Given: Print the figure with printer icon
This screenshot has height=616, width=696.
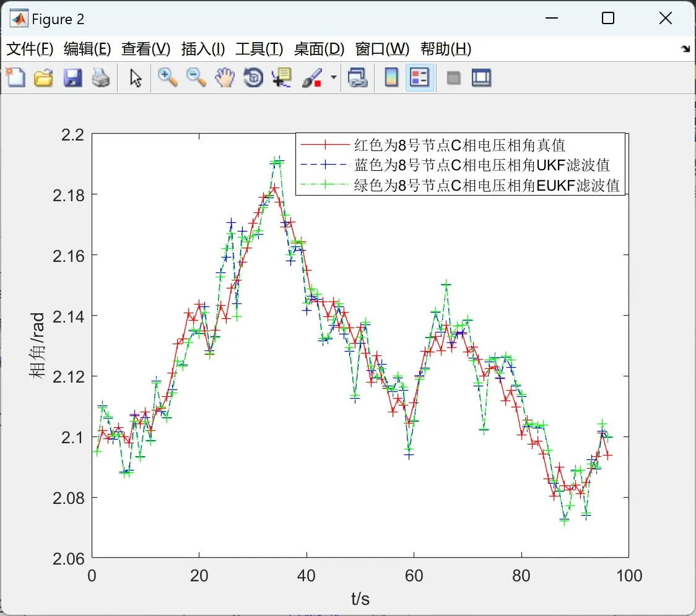Looking at the screenshot, I should [x=101, y=77].
